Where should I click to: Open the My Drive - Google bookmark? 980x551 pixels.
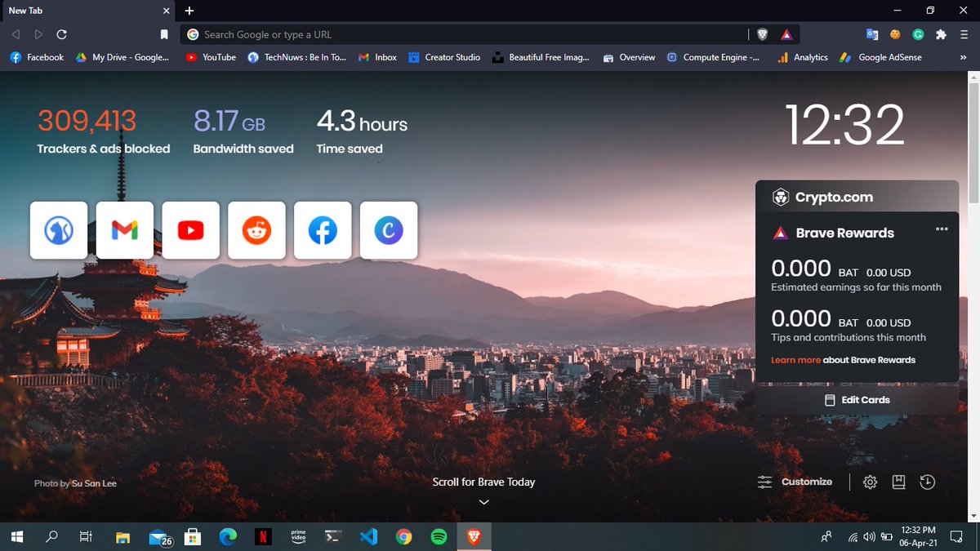(x=122, y=57)
